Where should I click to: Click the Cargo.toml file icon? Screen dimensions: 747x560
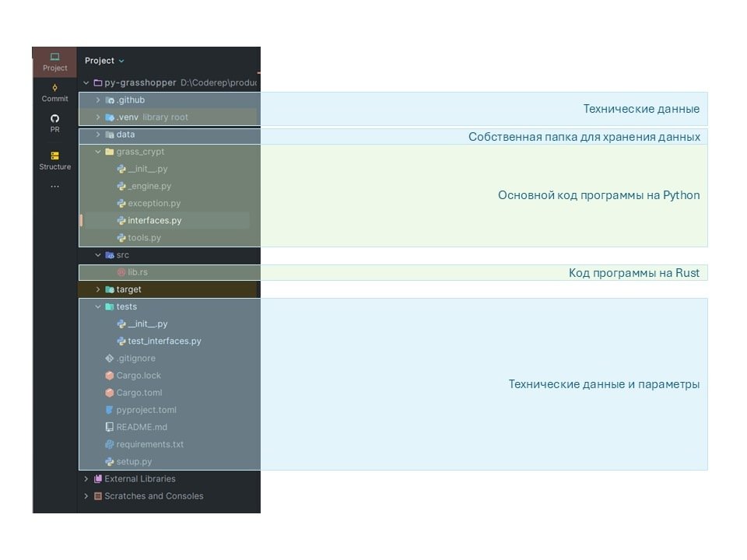[110, 393]
